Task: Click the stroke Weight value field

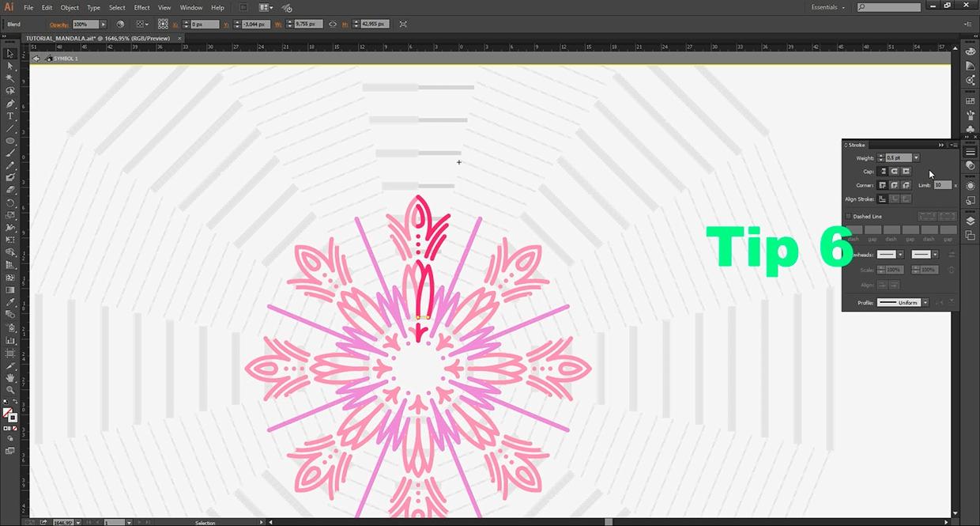Action: tap(899, 157)
